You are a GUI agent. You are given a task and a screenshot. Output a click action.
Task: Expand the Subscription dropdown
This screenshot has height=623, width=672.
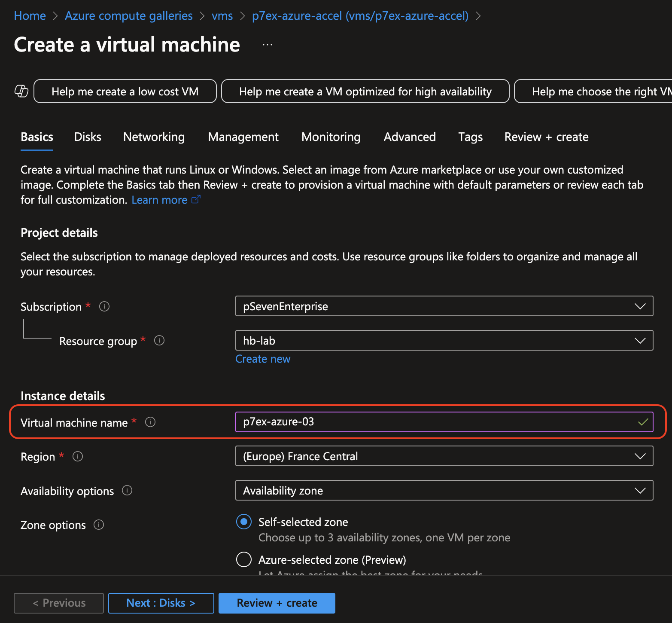(444, 306)
